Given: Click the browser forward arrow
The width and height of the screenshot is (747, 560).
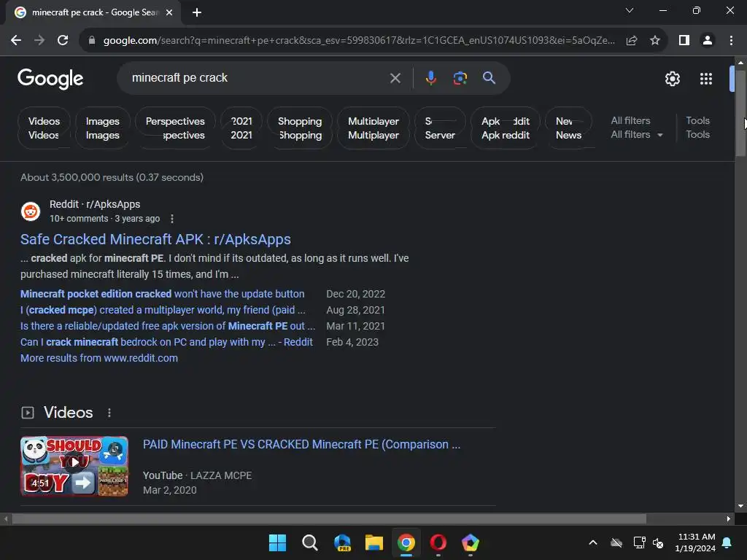Looking at the screenshot, I should pyautogui.click(x=39, y=41).
